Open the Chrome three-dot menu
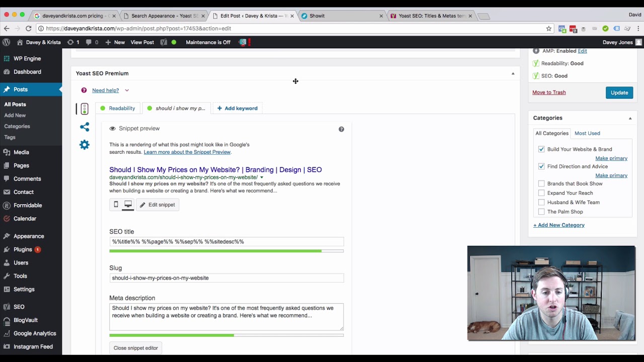Image resolution: width=644 pixels, height=362 pixels. (638, 29)
